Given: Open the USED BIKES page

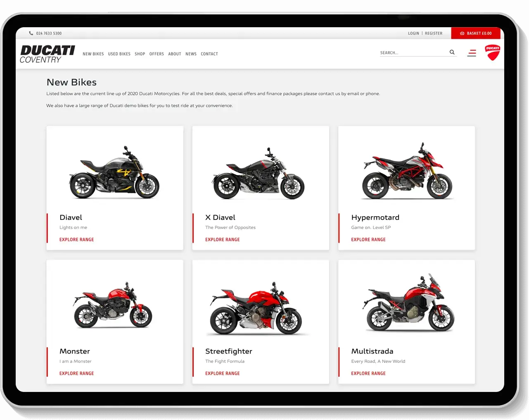Looking at the screenshot, I should pos(119,54).
